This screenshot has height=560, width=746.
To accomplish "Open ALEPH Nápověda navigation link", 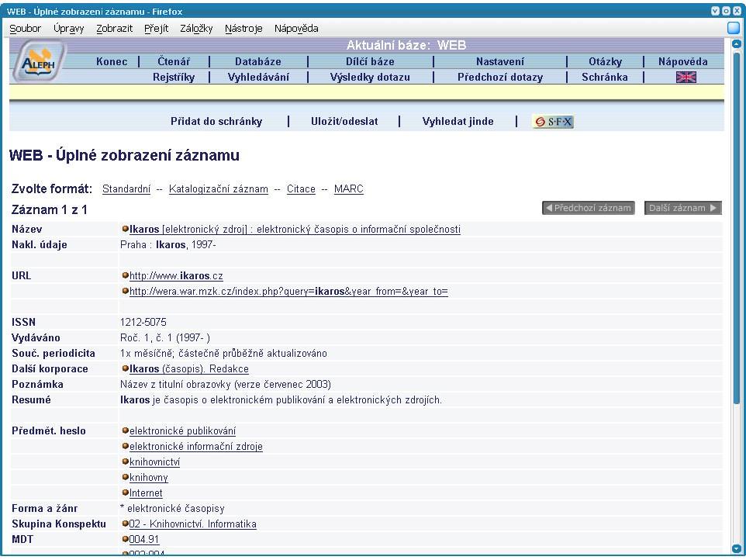I will coord(682,61).
